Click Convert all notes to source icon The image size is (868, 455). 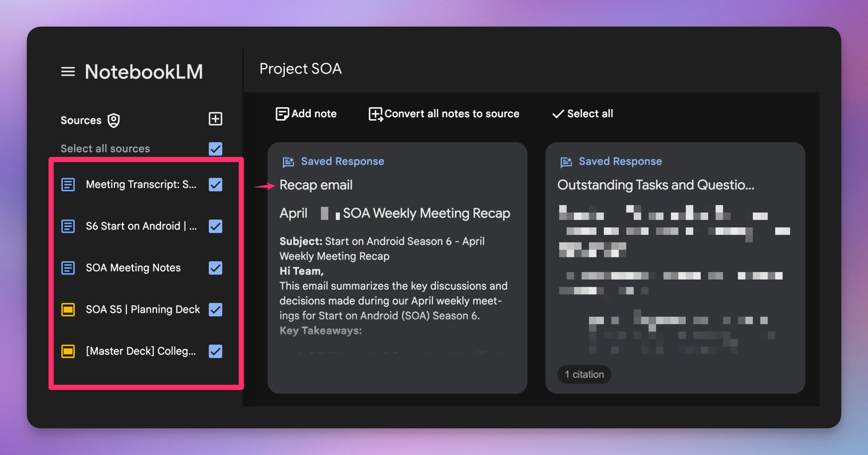[375, 114]
